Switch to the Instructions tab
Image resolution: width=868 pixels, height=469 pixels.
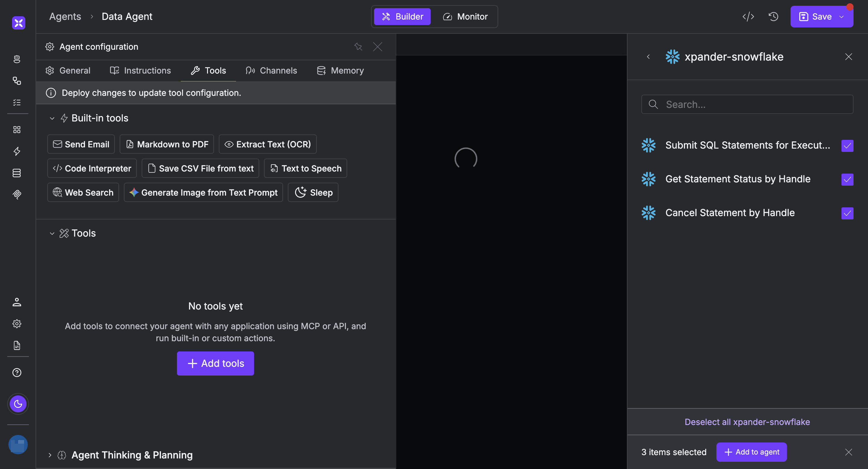[x=140, y=71]
